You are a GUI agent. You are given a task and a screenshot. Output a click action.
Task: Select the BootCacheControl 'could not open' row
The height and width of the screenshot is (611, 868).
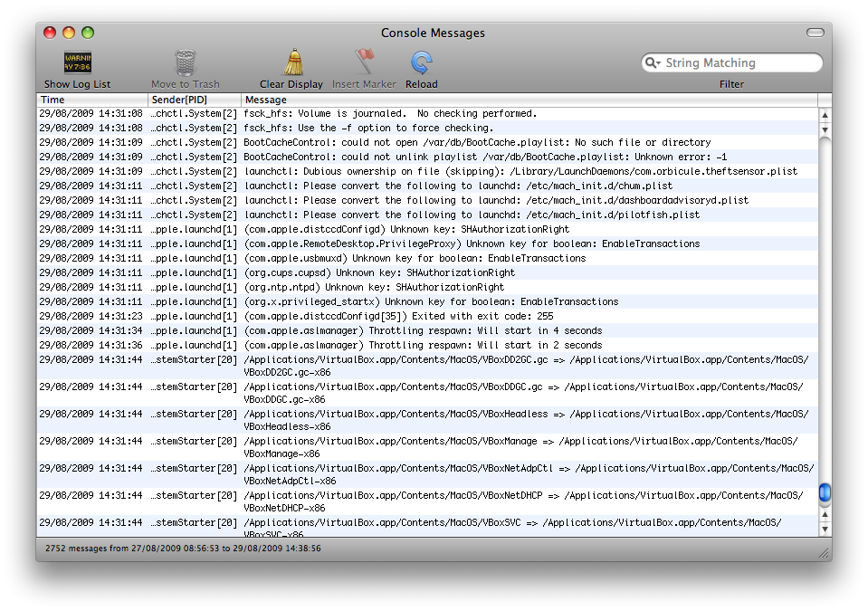click(427, 142)
